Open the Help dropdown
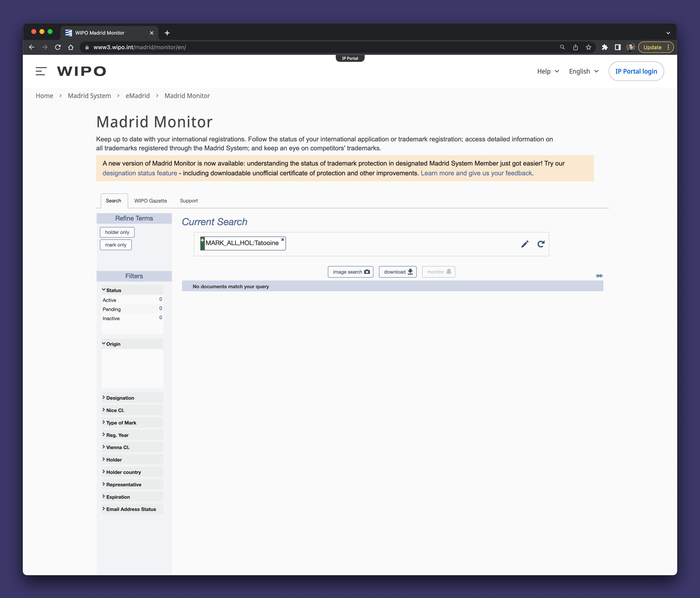Viewport: 700px width, 598px height. pyautogui.click(x=548, y=71)
